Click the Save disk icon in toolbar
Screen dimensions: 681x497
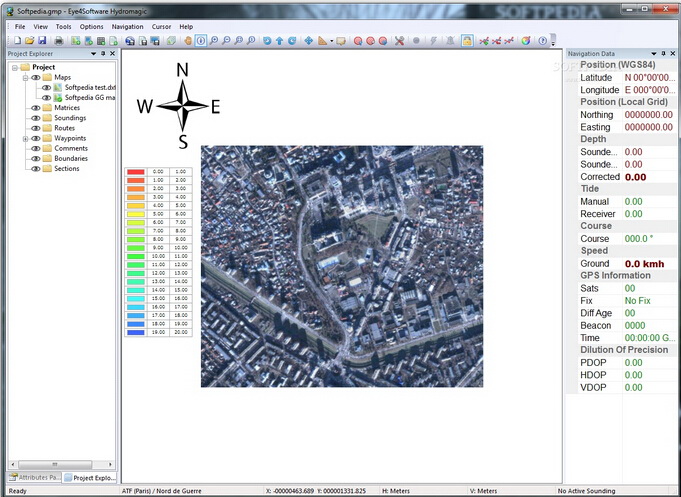42,41
